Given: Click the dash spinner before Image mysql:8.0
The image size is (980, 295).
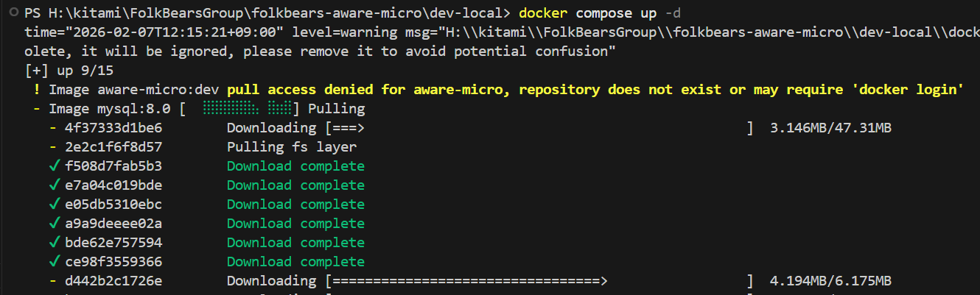Looking at the screenshot, I should [36, 109].
